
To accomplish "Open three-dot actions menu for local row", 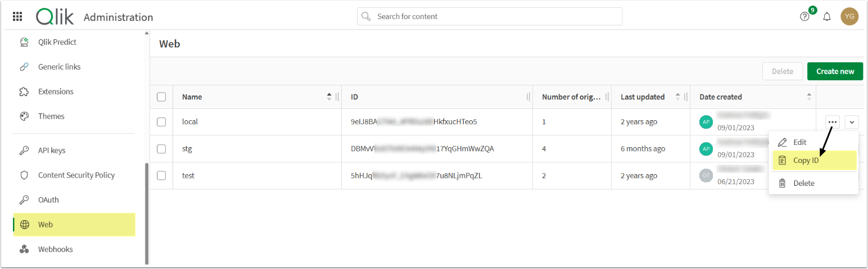I will (833, 122).
